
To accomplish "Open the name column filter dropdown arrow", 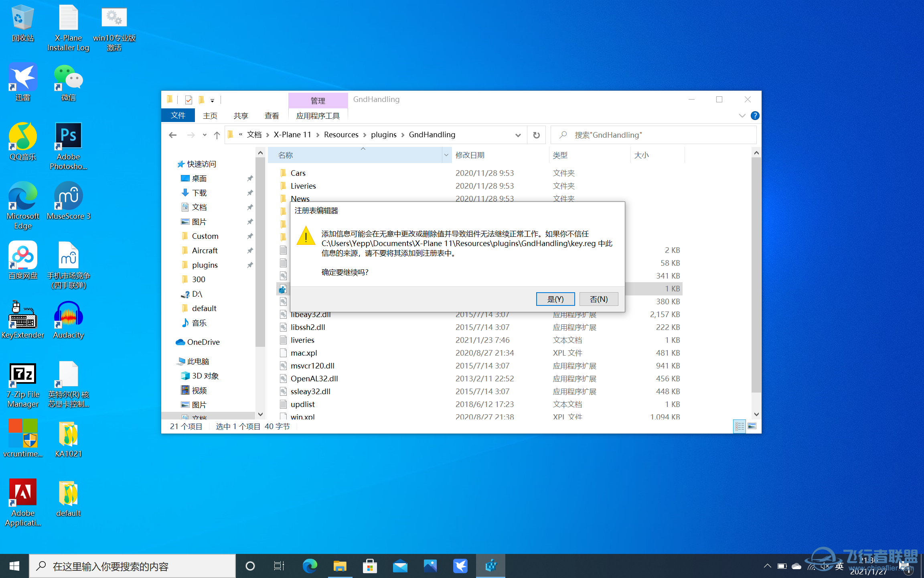I will (446, 155).
